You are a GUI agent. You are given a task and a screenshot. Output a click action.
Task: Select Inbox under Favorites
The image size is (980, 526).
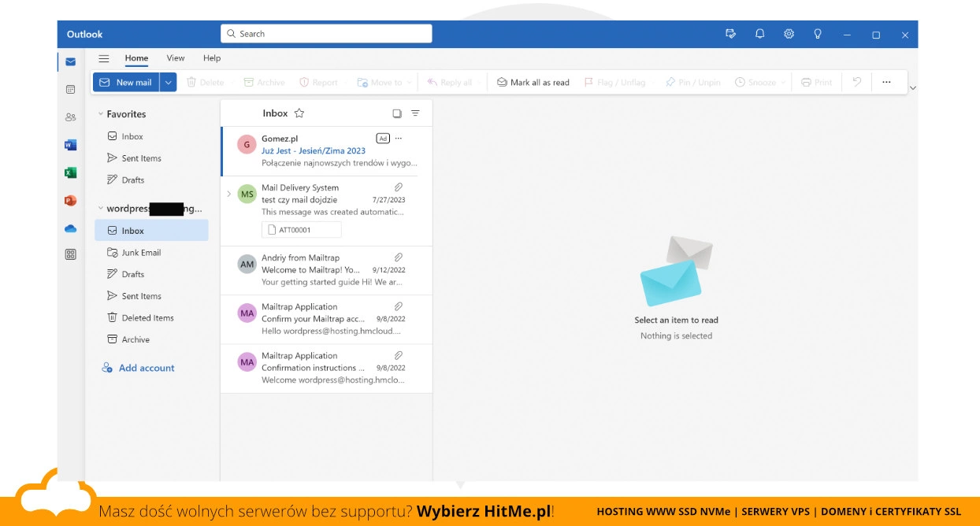point(151,136)
